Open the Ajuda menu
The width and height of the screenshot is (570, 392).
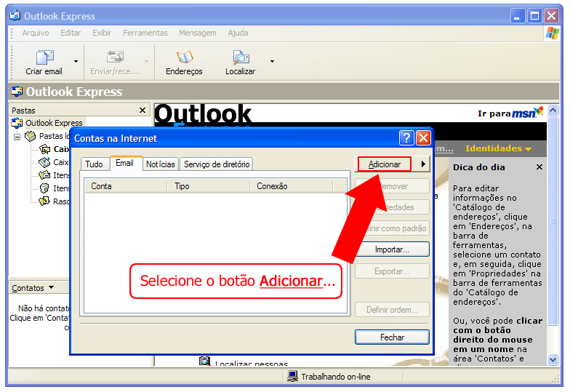(x=238, y=33)
